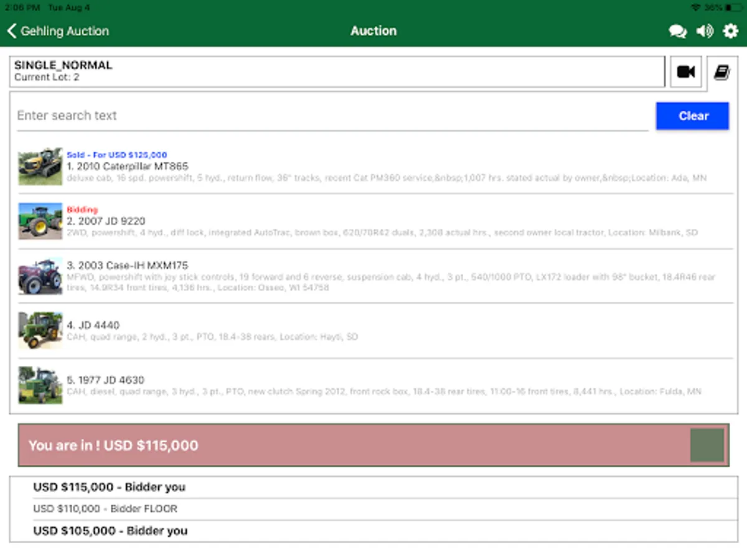Select the USD $115,000 - Bidder you entry
The image size is (747, 560).
374,487
